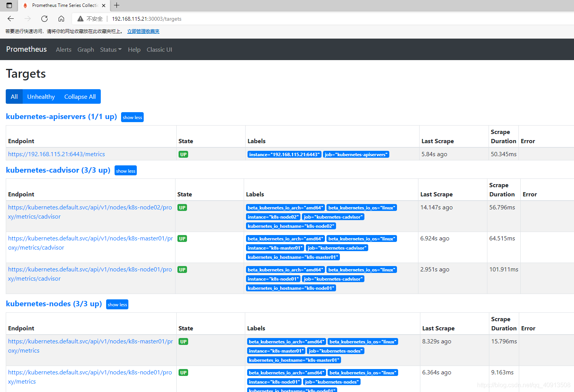Click the instance="192.168.115.21:6443" label
This screenshot has height=392, width=574.
284,154
